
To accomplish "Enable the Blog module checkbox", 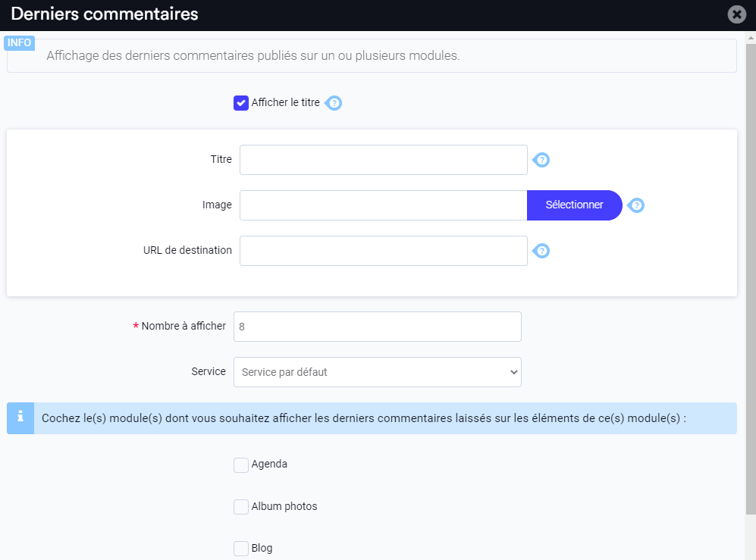I will (241, 549).
